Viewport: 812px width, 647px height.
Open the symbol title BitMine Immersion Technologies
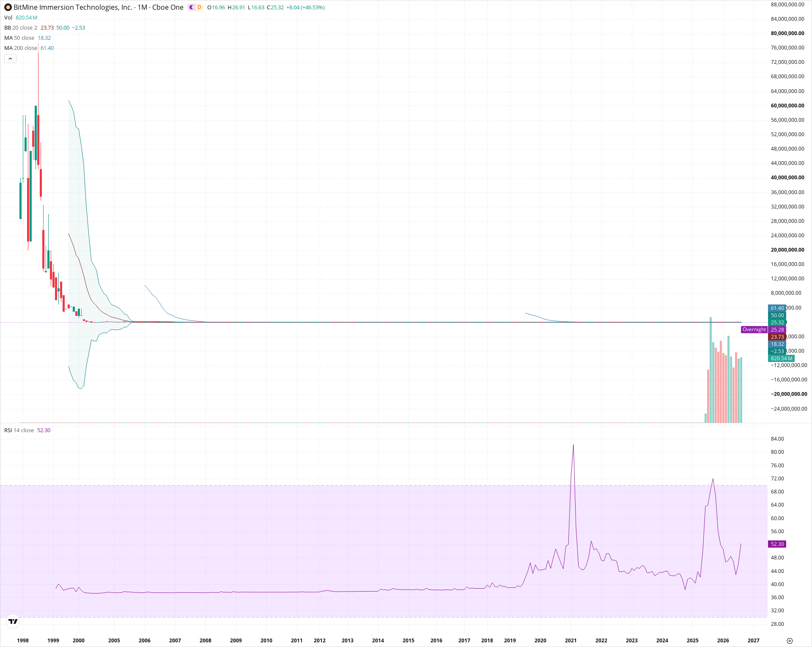(73, 7)
